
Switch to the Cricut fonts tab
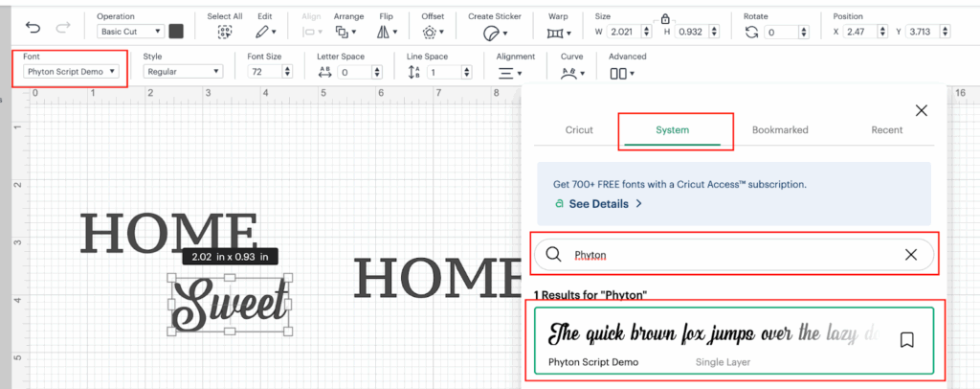pyautogui.click(x=579, y=129)
